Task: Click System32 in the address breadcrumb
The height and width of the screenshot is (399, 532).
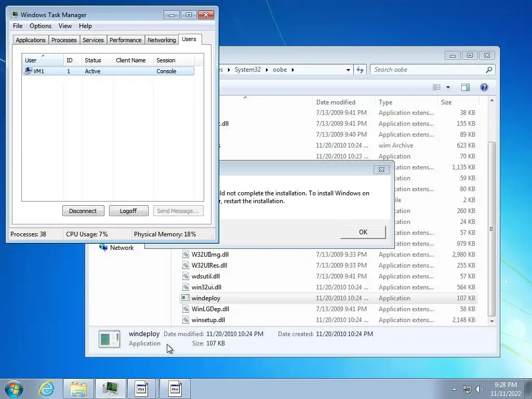Action: click(x=248, y=70)
